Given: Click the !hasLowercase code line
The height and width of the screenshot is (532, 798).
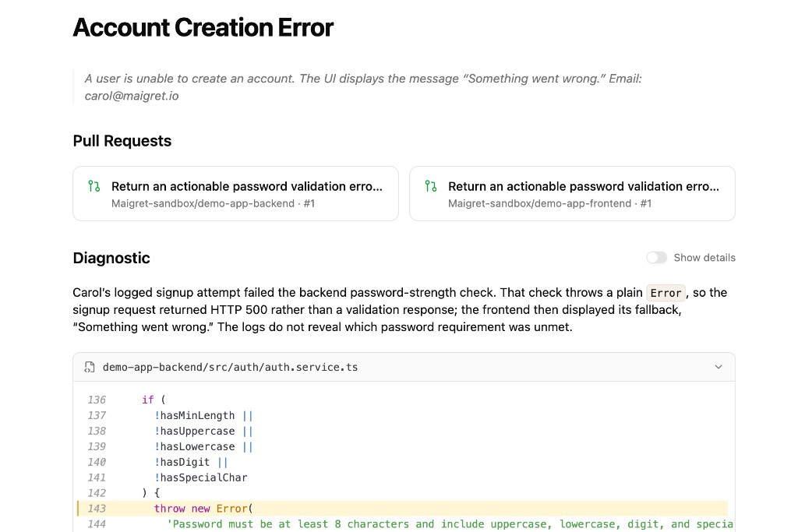Looking at the screenshot, I should coord(203,446).
